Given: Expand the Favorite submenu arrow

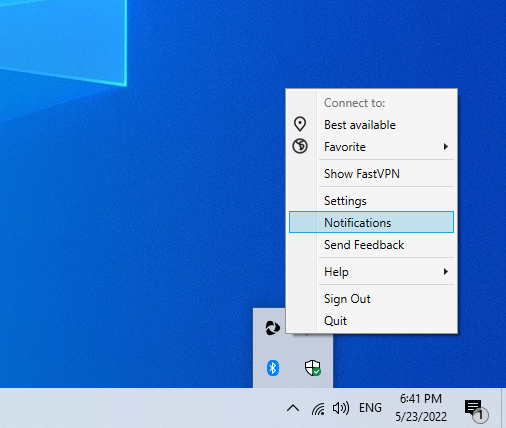Looking at the screenshot, I should 446,147.
